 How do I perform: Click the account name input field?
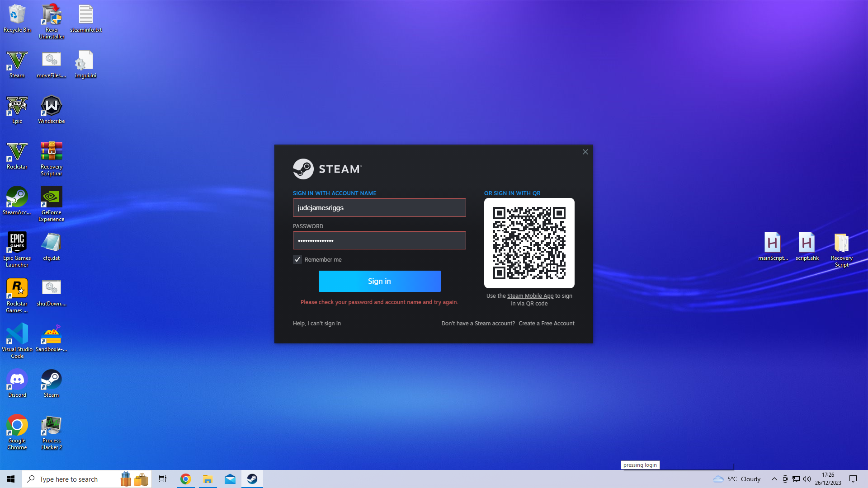(379, 208)
